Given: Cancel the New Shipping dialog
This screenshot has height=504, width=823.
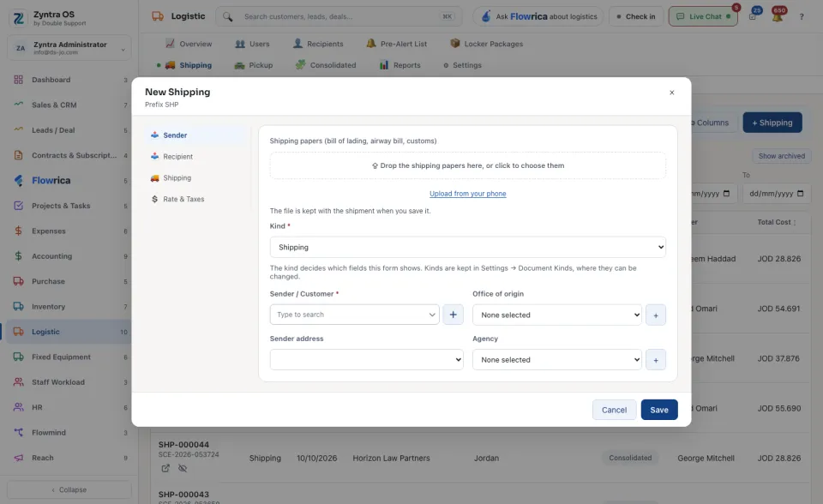Looking at the screenshot, I should tap(614, 410).
